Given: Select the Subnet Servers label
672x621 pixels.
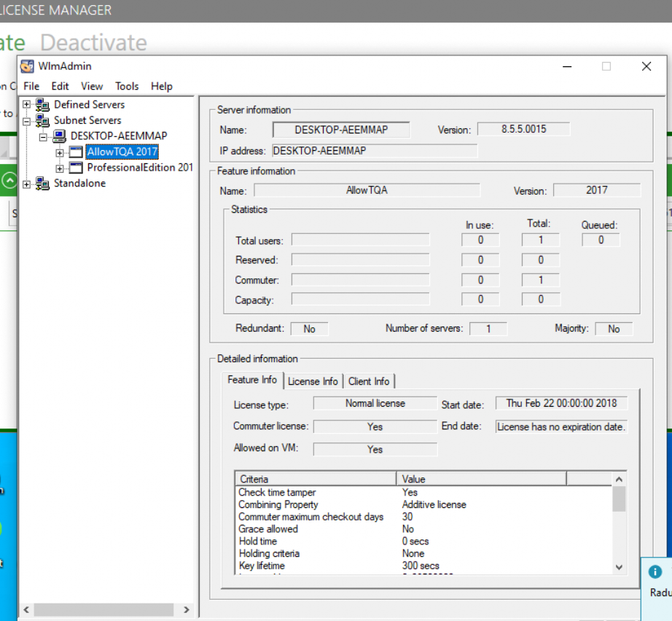Looking at the screenshot, I should [x=87, y=120].
